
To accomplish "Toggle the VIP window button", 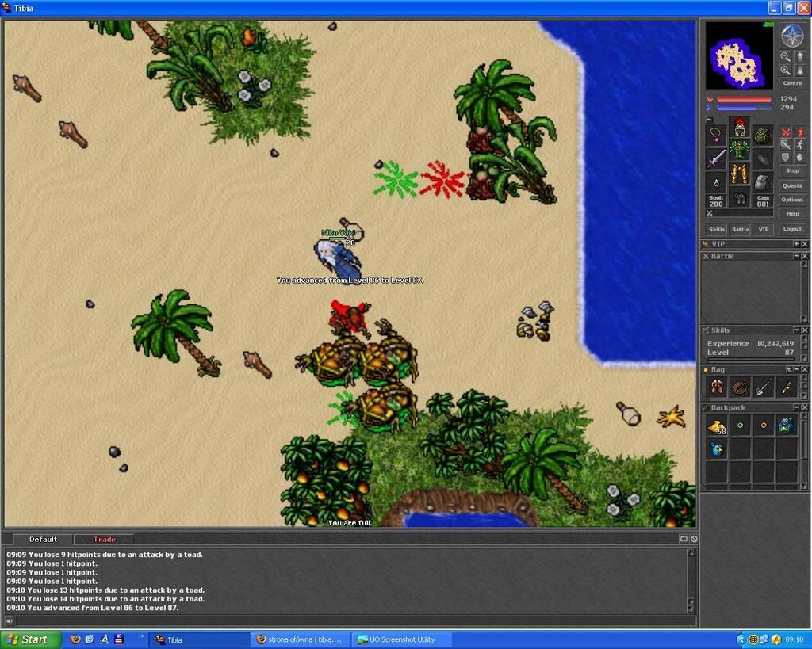I will [764, 229].
